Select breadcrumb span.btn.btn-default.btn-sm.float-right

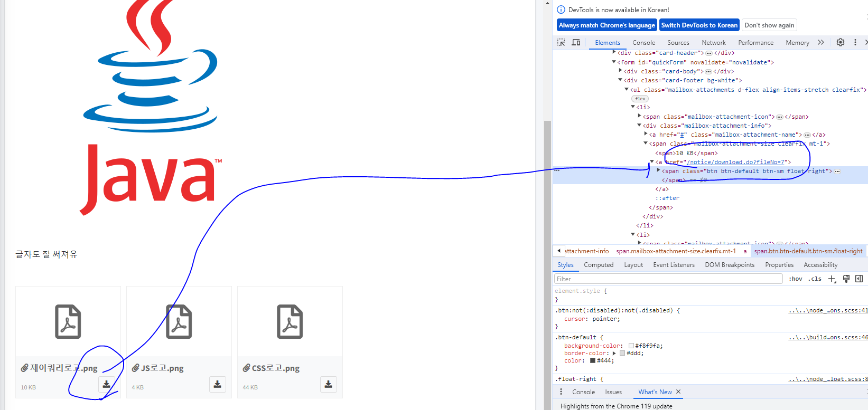click(x=808, y=251)
